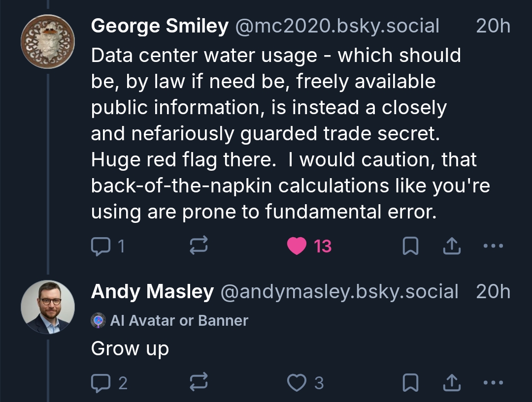Reply to George Smiley's post
The image size is (532, 402).
pos(101,246)
